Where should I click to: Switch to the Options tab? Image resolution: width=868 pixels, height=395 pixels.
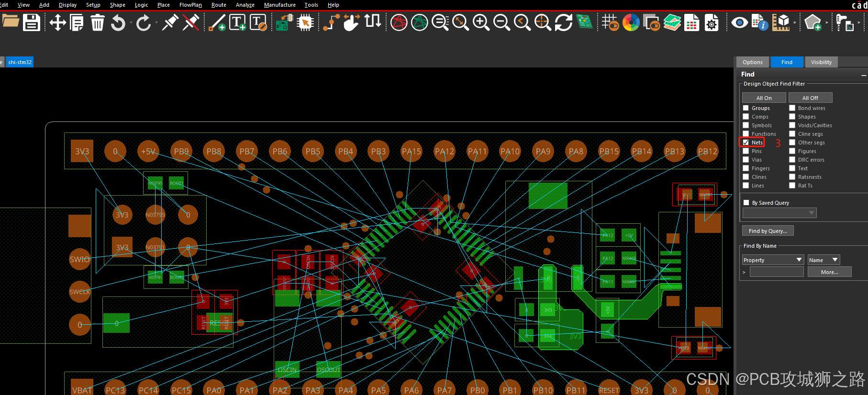click(x=753, y=62)
